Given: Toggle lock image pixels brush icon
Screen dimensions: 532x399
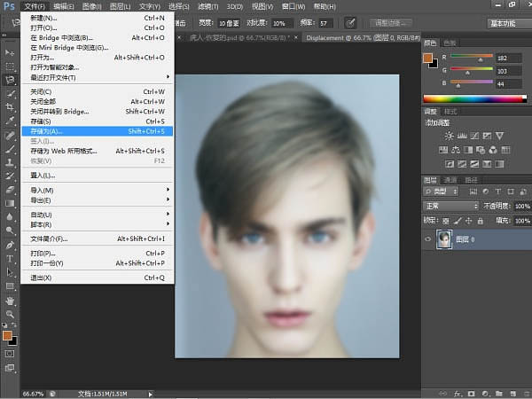Looking at the screenshot, I should click(x=458, y=221).
